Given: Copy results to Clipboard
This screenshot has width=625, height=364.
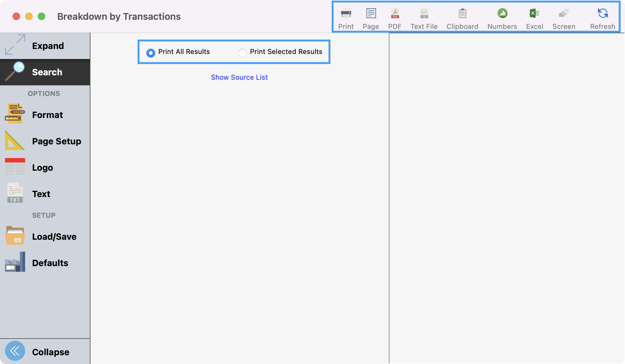Looking at the screenshot, I should (x=462, y=17).
